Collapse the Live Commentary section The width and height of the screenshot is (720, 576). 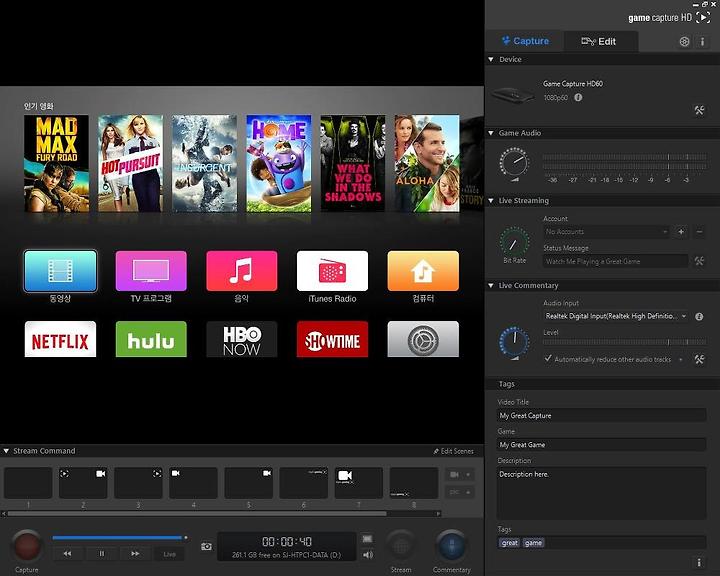pyautogui.click(x=491, y=285)
